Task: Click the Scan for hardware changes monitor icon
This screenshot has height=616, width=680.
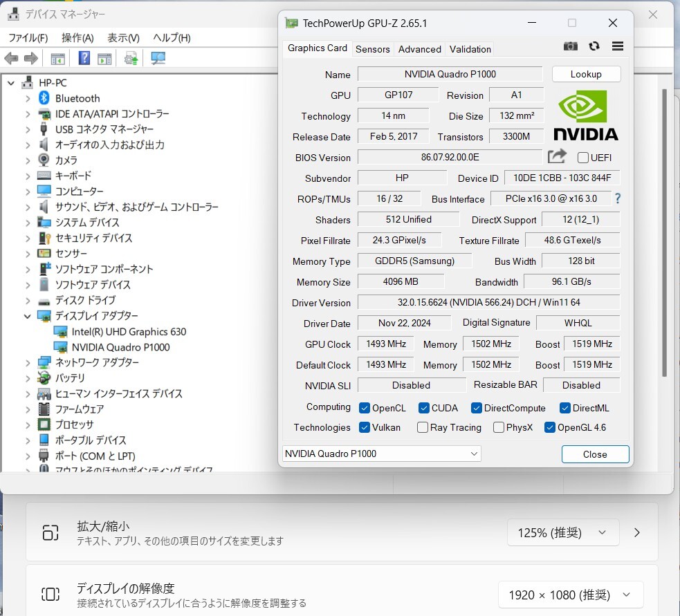Action: click(158, 58)
